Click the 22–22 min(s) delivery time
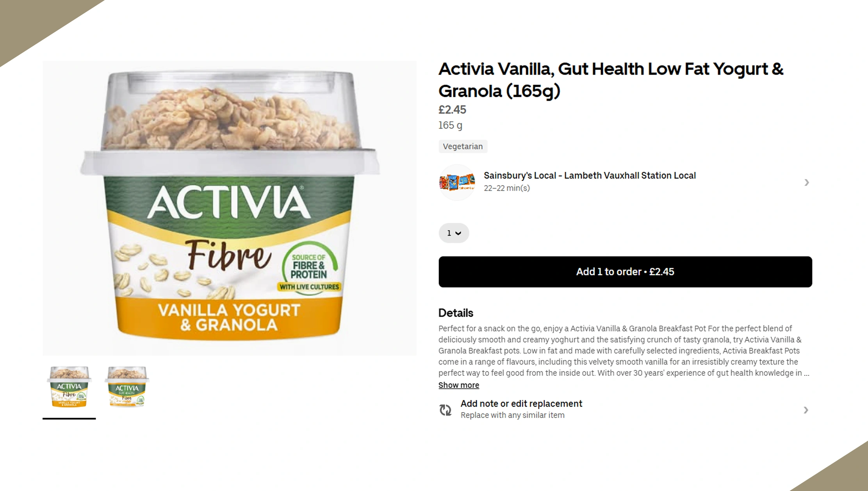Screen dimensions: 868x491 (x=506, y=188)
